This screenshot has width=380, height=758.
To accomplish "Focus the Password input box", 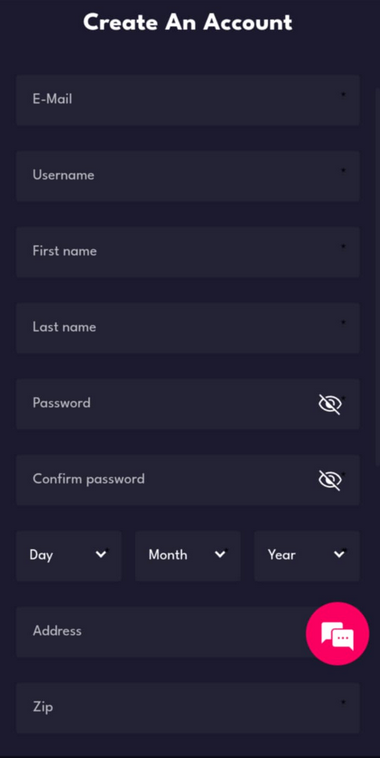I will (x=188, y=404).
